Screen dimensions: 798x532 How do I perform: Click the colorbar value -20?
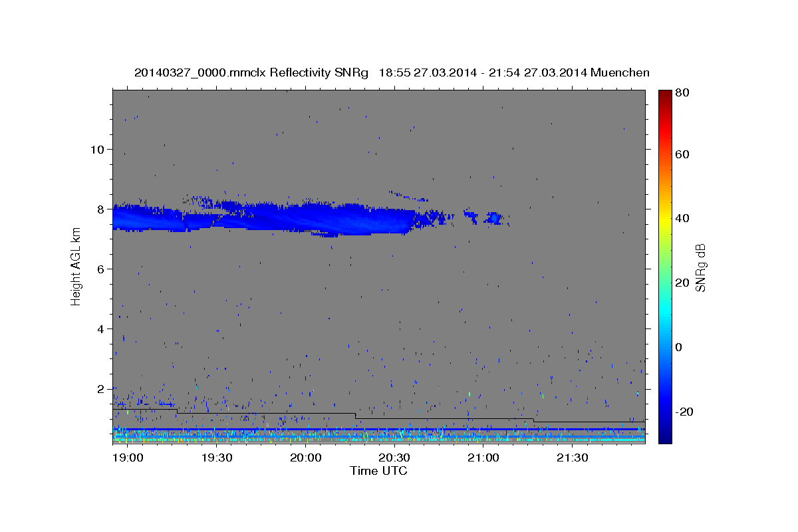(684, 412)
